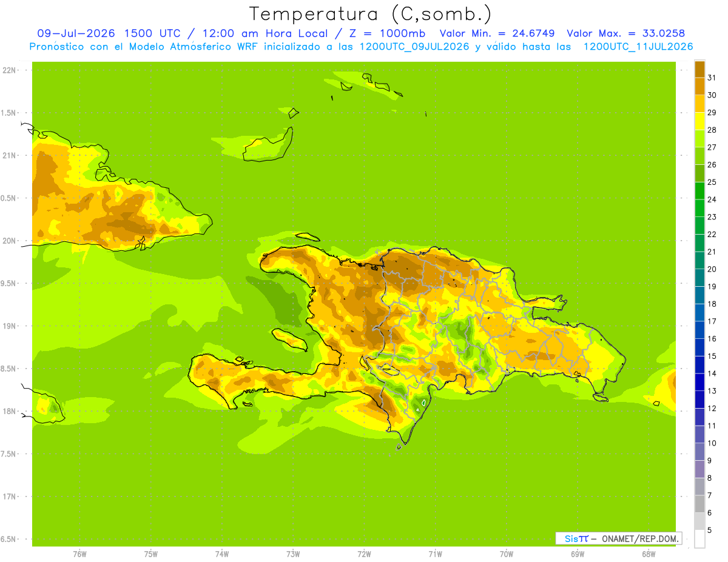This screenshot has height=562, width=728.
Task: Click the "25" color bar label
Action: (x=712, y=182)
